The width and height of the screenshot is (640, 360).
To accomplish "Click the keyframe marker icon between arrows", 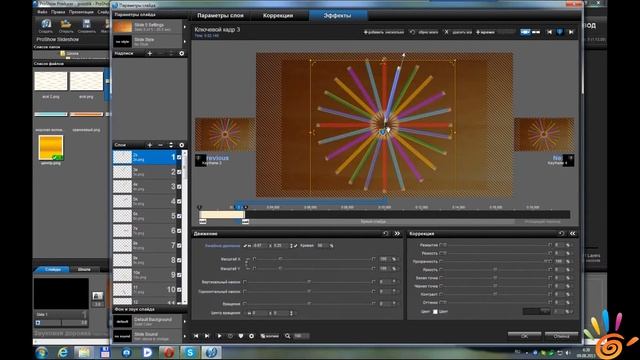I will tap(560, 32).
